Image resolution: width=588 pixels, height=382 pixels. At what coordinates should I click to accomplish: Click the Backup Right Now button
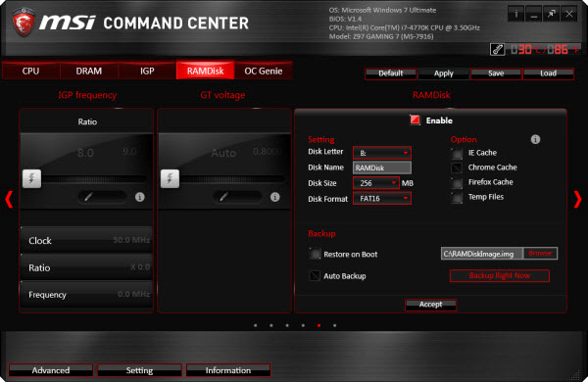[x=500, y=275]
